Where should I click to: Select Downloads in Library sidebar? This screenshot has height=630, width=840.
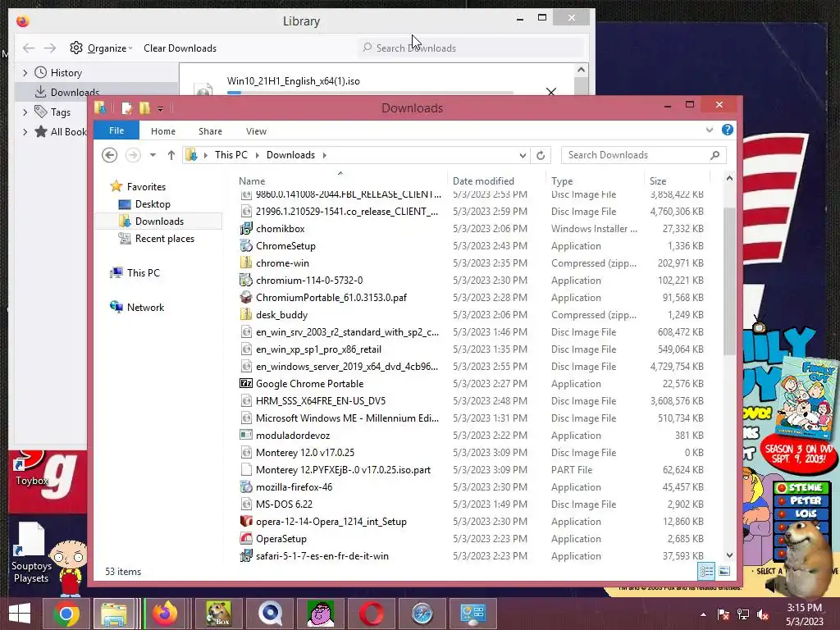tap(75, 92)
